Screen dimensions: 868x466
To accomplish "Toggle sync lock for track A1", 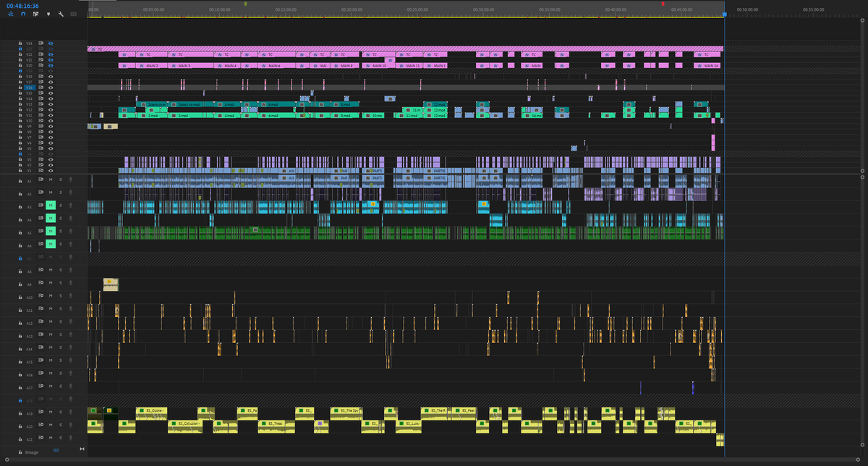I will 42,180.
